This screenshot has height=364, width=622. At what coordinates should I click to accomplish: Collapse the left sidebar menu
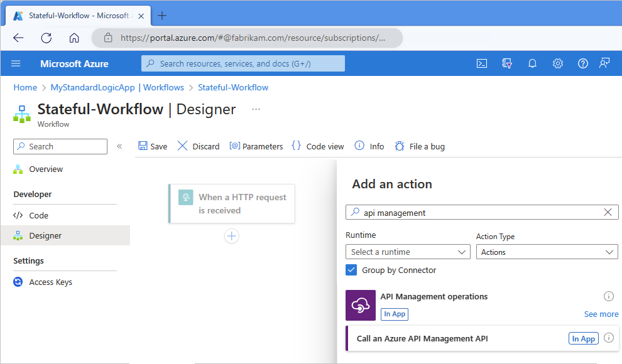click(119, 146)
